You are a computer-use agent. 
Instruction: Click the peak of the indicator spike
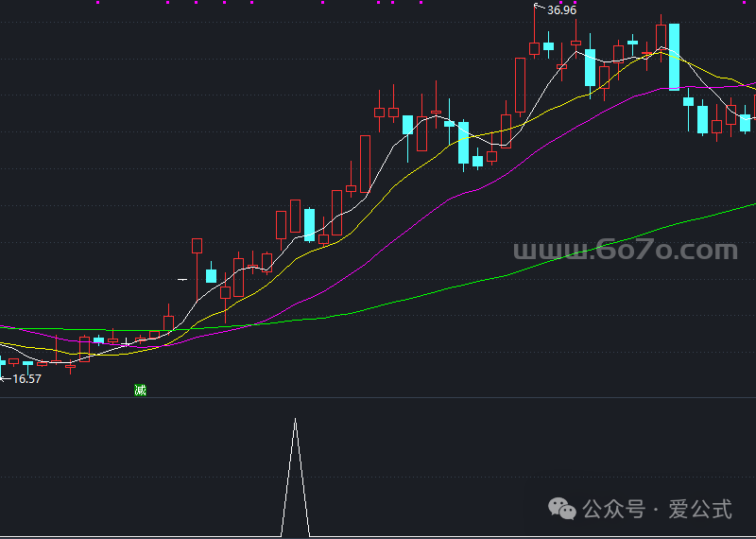[x=295, y=420]
